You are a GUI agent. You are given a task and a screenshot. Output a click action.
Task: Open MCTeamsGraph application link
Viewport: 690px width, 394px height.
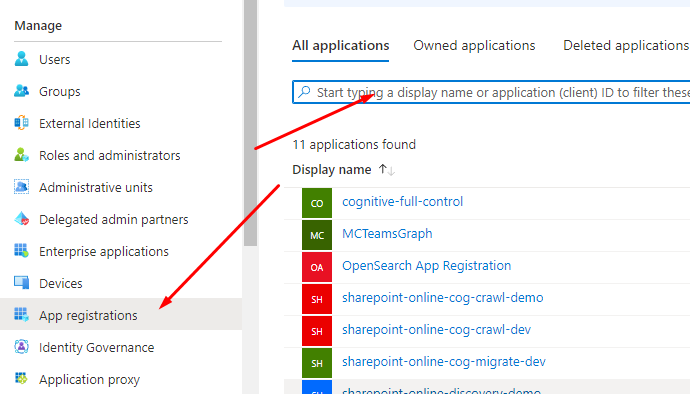(x=387, y=234)
